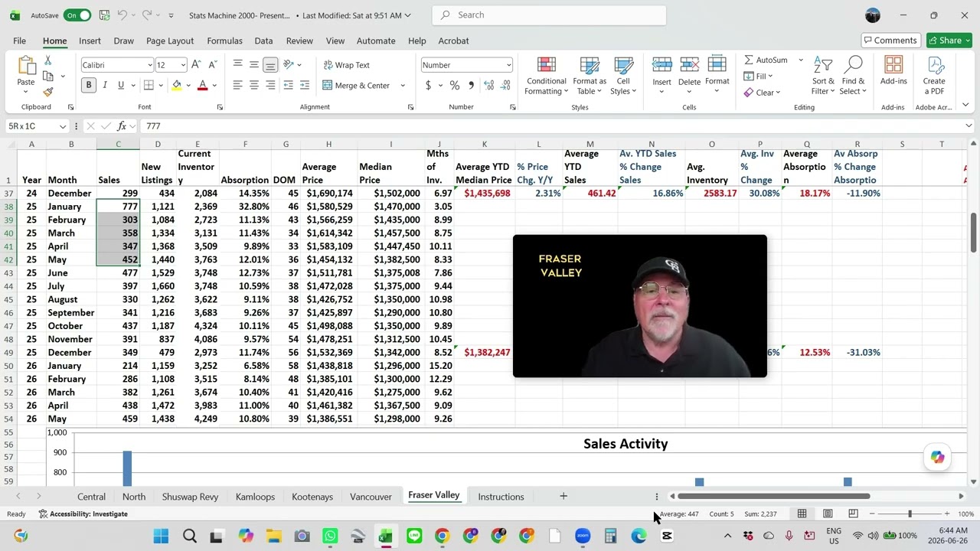Toggle Italic formatting
This screenshot has width=980, height=551.
tap(105, 86)
